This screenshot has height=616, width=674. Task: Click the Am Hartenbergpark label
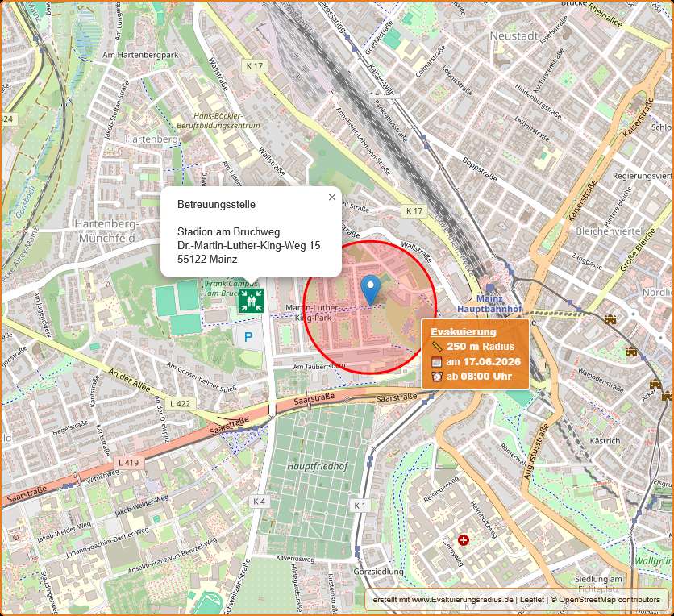point(140,55)
